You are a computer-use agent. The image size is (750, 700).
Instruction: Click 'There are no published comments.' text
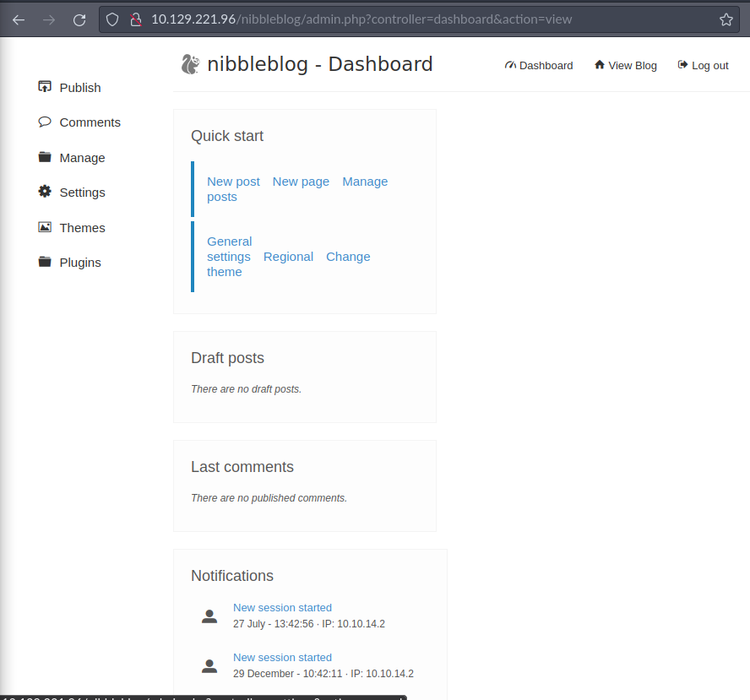(x=269, y=498)
